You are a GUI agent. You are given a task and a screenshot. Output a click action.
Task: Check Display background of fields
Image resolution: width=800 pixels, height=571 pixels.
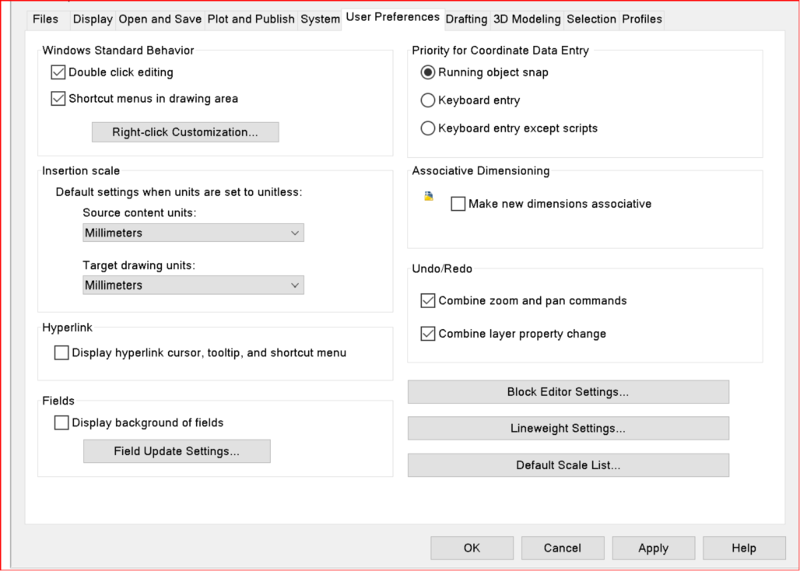point(62,423)
